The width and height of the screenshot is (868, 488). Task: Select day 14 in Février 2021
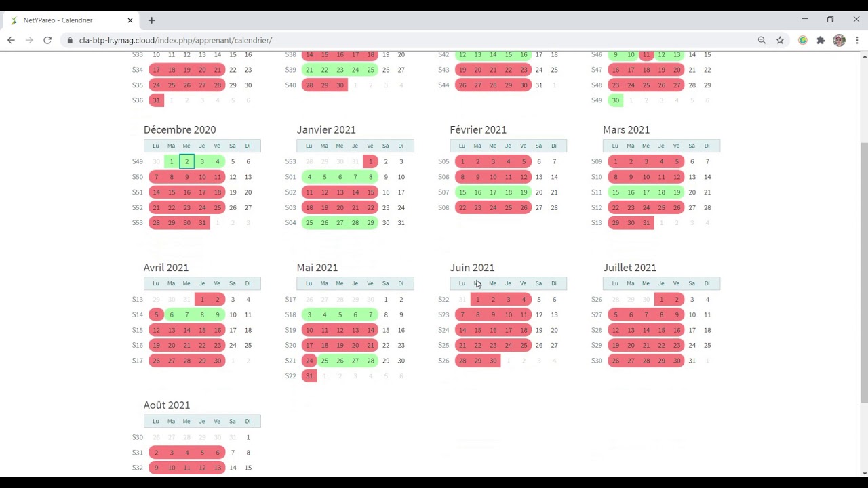(554, 177)
